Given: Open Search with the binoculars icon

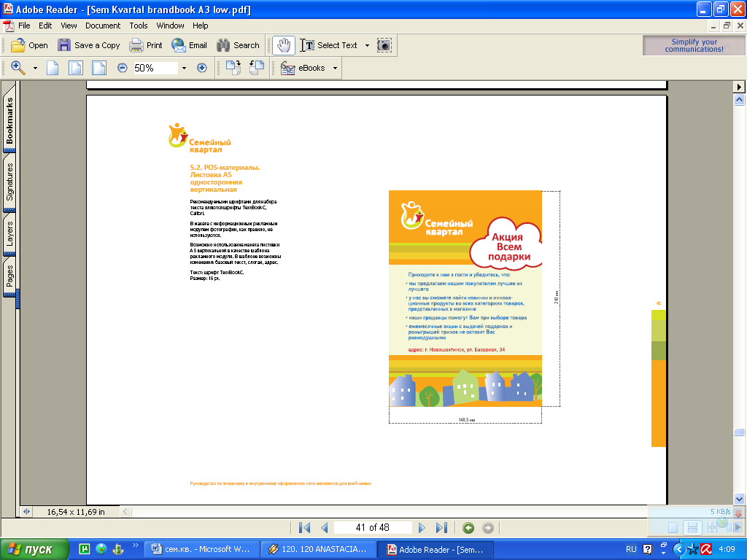Looking at the screenshot, I should click(x=223, y=45).
